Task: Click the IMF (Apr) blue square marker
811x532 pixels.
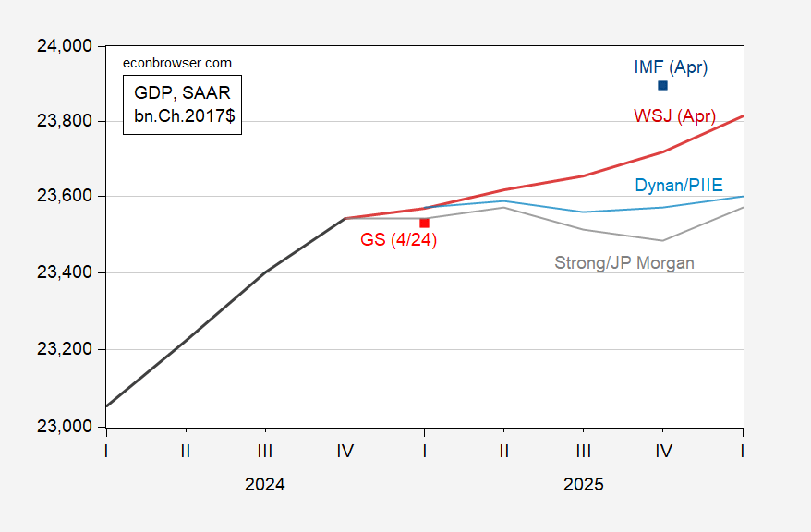Action: coord(662,85)
